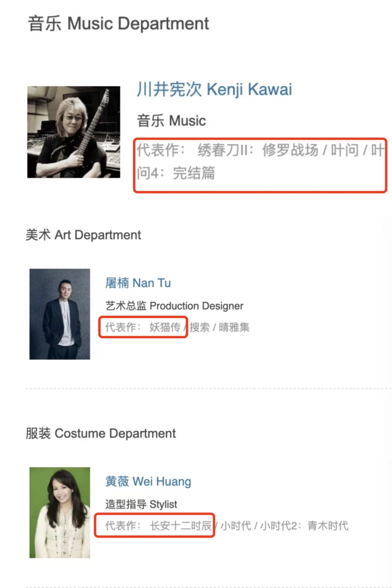This screenshot has width=392, height=588.
Task: Click the 造型指导 Stylist role label
Action: pos(141,504)
